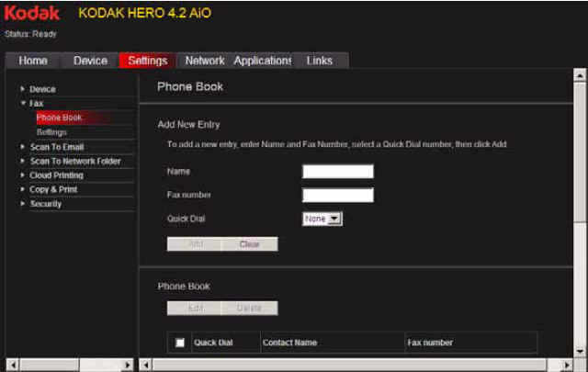The image size is (588, 372).
Task: Open the Network tab
Action: coord(204,61)
